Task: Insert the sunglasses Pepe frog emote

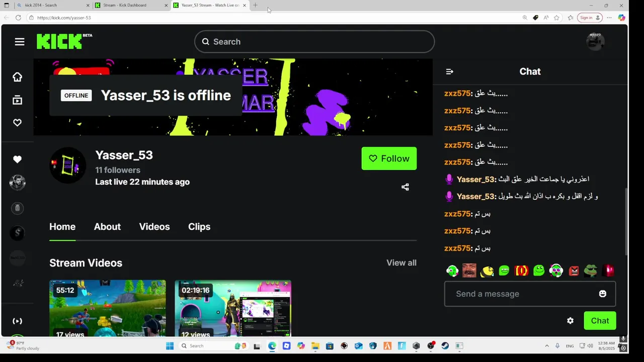Action: tap(591, 270)
